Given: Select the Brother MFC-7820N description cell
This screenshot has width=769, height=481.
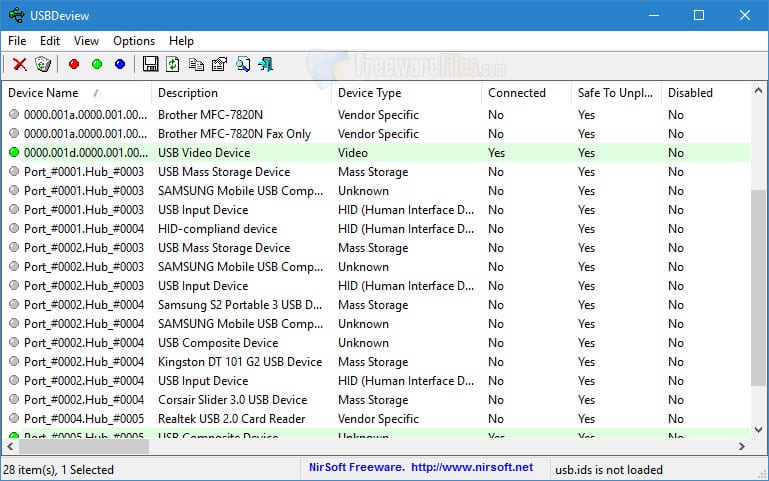Looking at the screenshot, I should coord(210,115).
